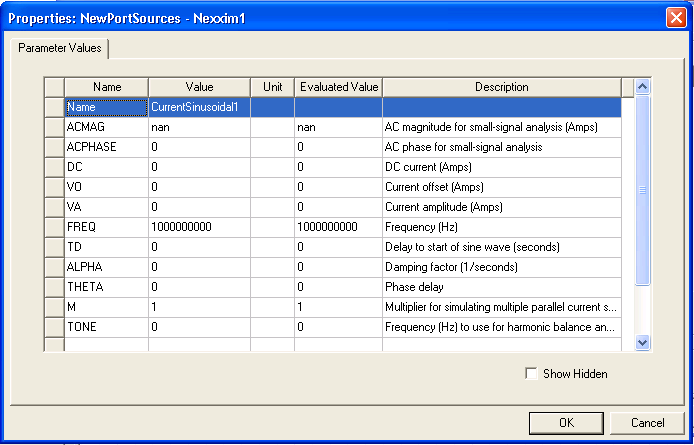Select the Name value CurrentSinusoidal1 cell
Screen dimensions: 694x445
[198, 107]
